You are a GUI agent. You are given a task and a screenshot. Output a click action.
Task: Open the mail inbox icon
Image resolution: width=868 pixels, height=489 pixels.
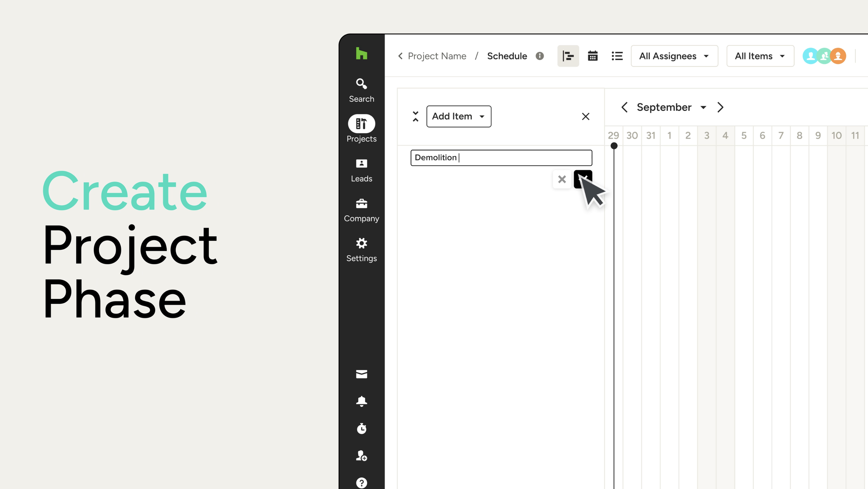361,374
